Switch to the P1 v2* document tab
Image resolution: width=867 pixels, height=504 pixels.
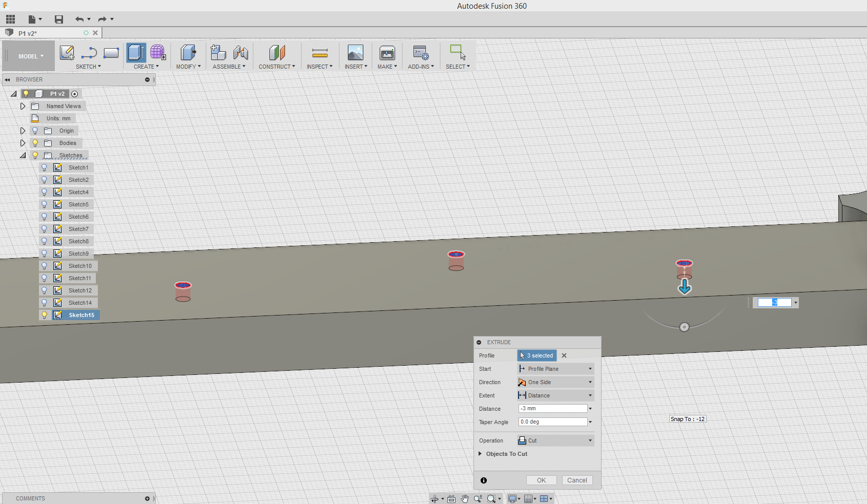click(x=28, y=33)
